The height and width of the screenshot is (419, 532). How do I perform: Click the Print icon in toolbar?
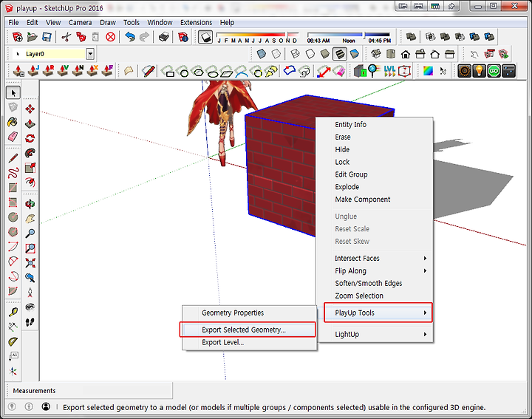(164, 37)
